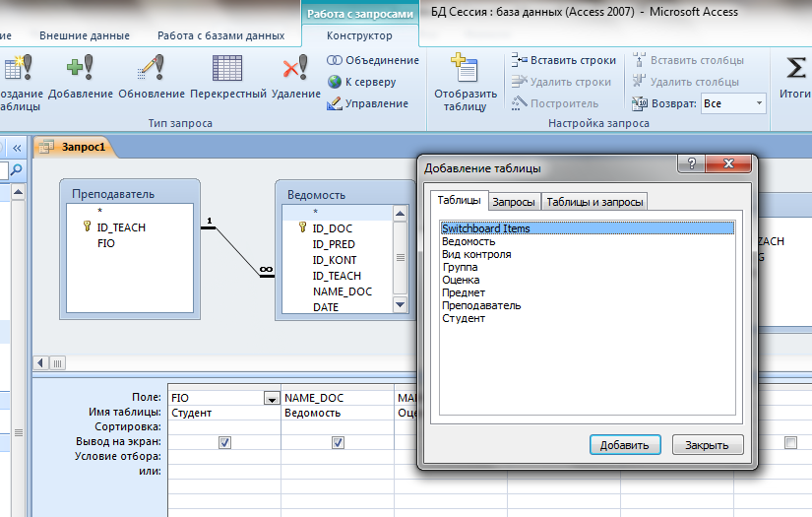The image size is (812, 517).
Task: Open the Возврат value dropdown
Action: click(x=759, y=103)
